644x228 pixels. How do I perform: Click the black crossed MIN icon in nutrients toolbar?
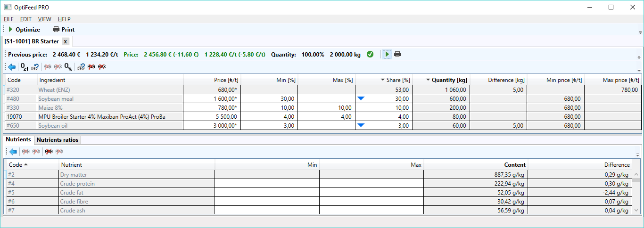point(48,152)
